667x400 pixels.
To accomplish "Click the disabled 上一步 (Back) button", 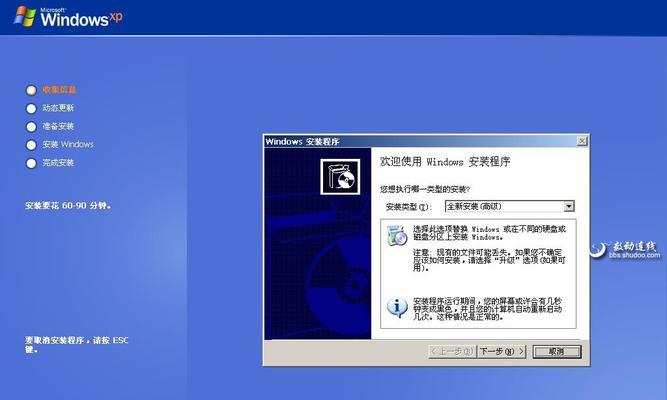I will tap(451, 352).
